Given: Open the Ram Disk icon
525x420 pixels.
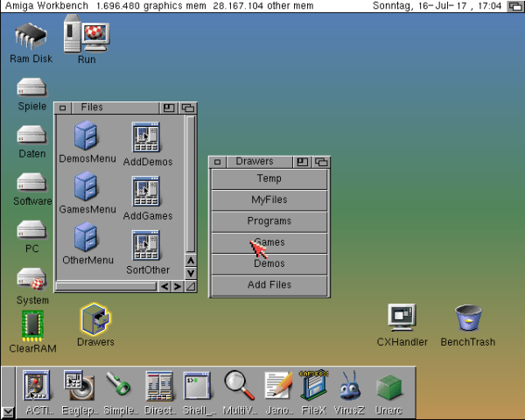Looking at the screenshot, I should (31, 37).
